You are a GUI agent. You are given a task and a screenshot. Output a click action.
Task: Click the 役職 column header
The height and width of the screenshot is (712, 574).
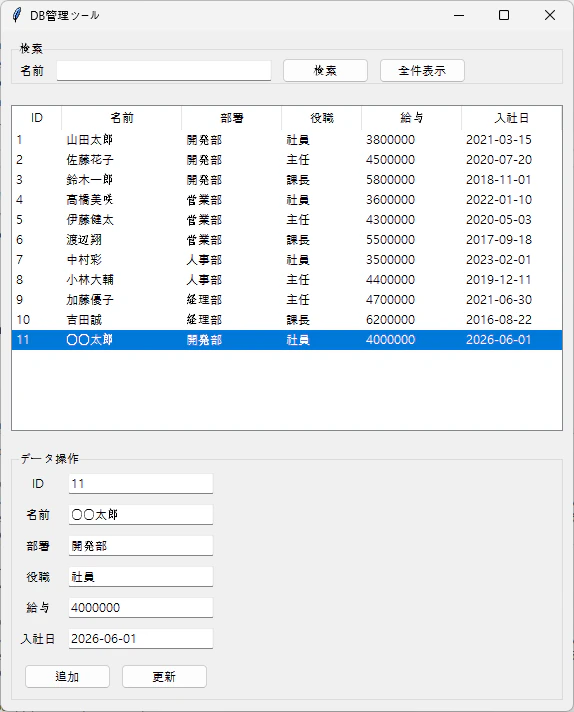(x=322, y=118)
